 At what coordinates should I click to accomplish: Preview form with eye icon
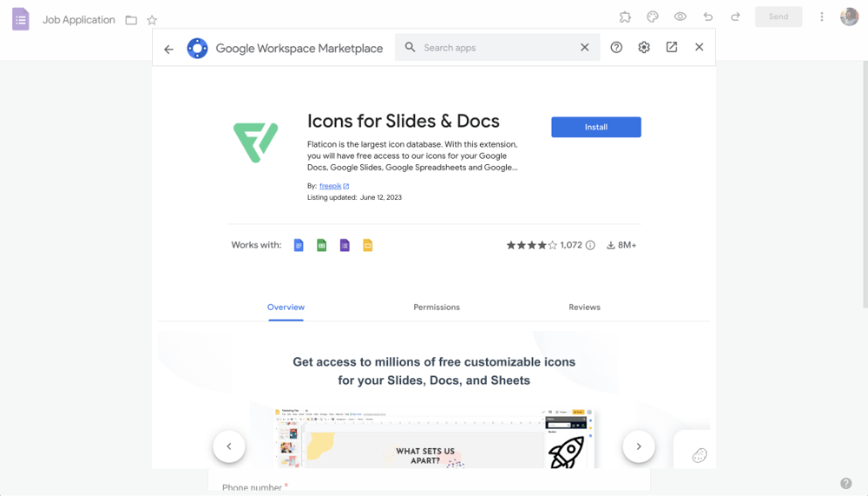tap(681, 17)
